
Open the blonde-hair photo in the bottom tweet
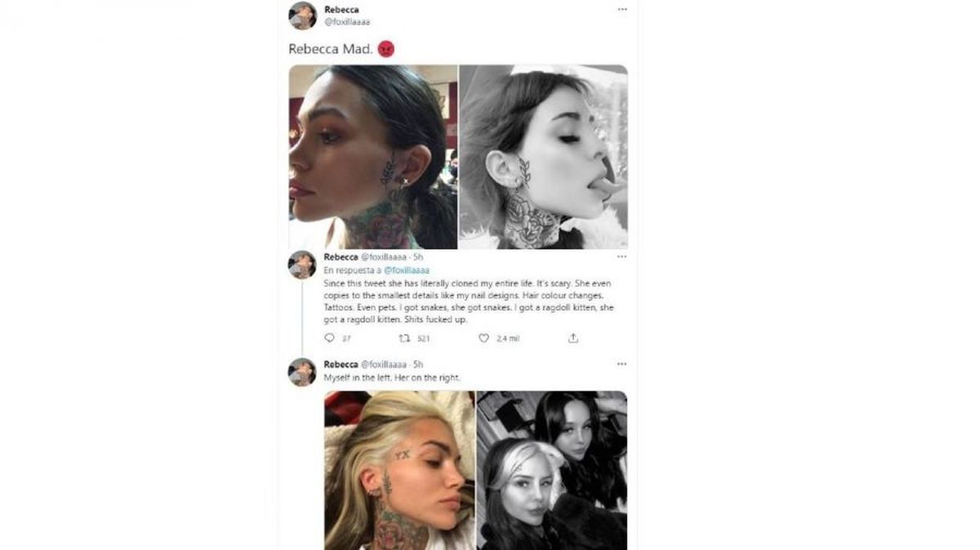pos(399,470)
